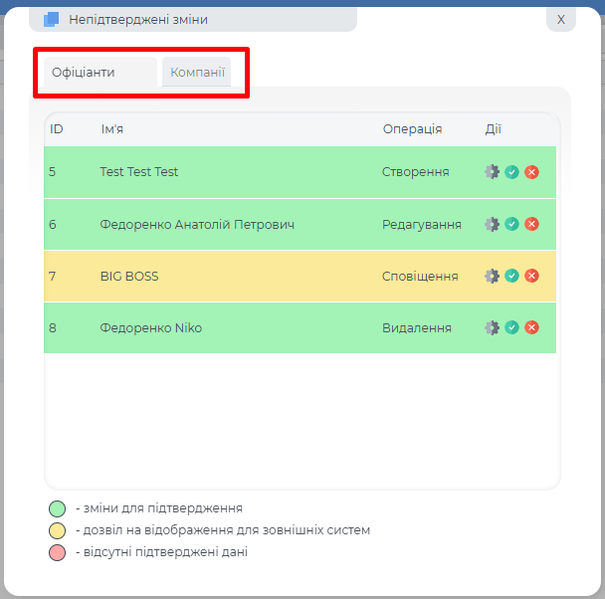Open settings gear for Федоренко Анатолій Петрович
605x599 pixels.
pos(491,224)
